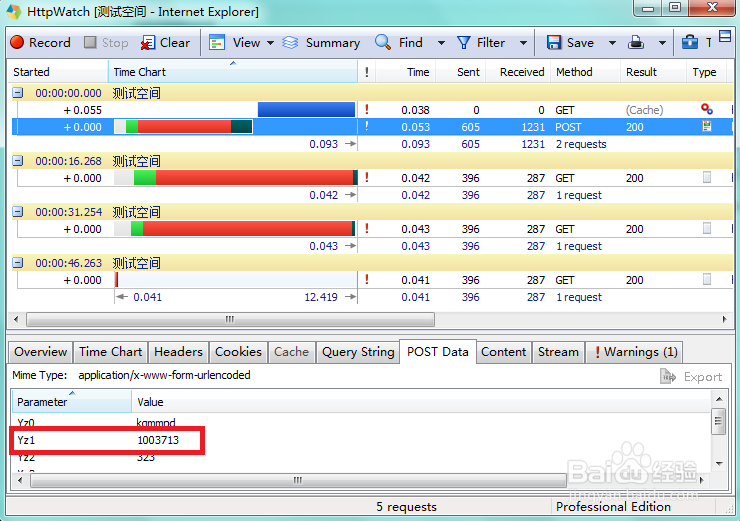Click the request grid horizontal scrollbar thumb

coord(230,319)
